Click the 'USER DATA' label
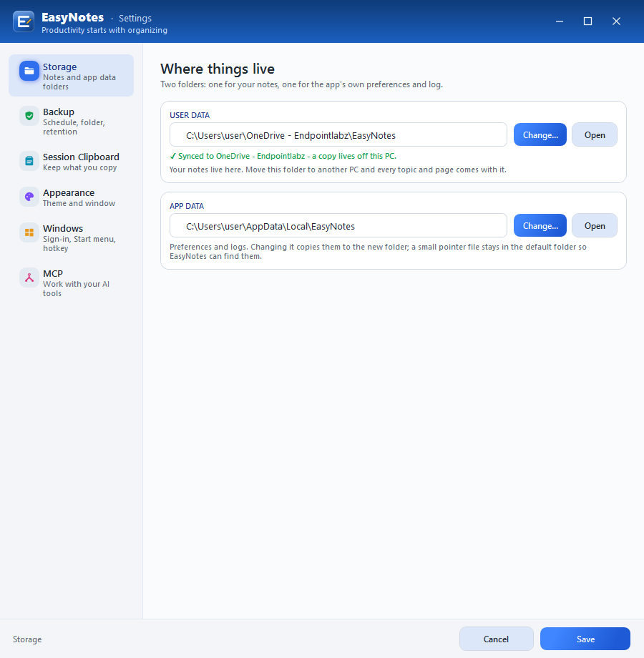644x658 pixels. coord(190,115)
